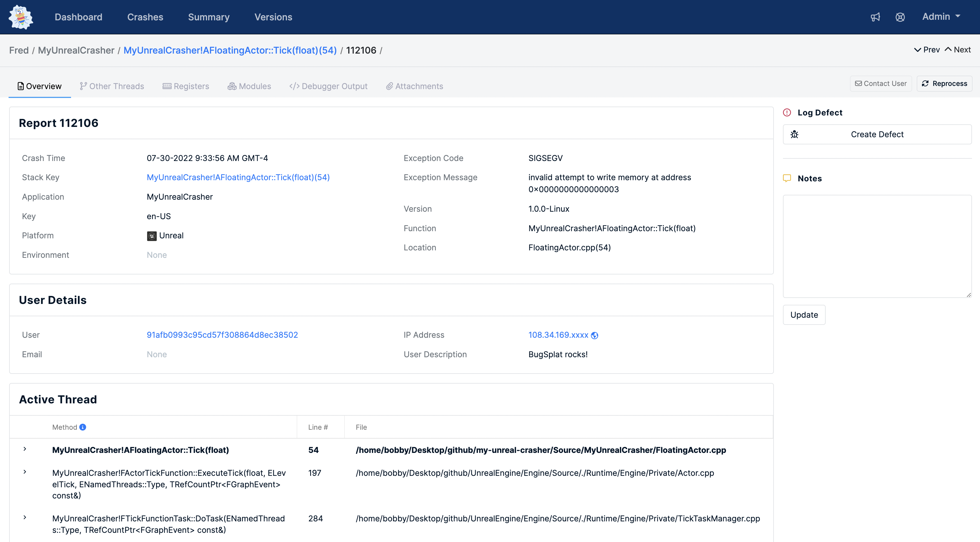980x542 pixels.
Task: Click the 112106 breadcrumb
Action: tap(361, 50)
